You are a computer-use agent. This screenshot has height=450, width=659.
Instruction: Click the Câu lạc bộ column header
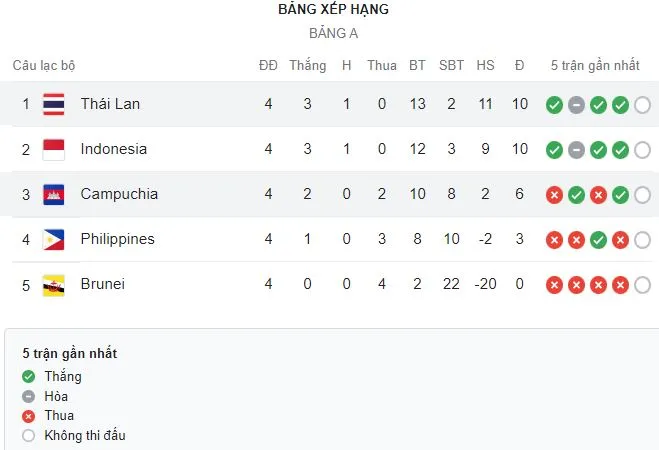point(43,65)
